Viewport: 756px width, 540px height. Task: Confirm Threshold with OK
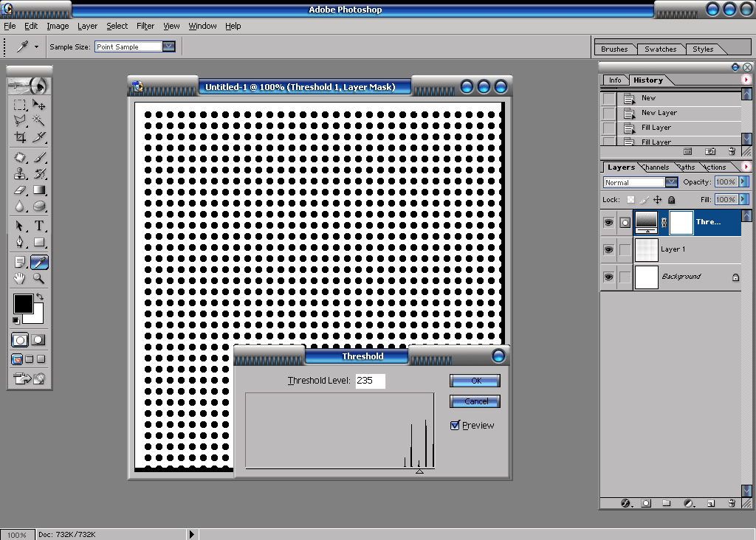click(x=475, y=381)
